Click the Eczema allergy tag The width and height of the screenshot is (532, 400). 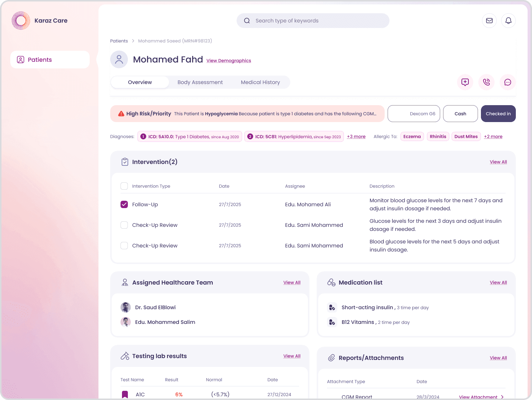(412, 136)
